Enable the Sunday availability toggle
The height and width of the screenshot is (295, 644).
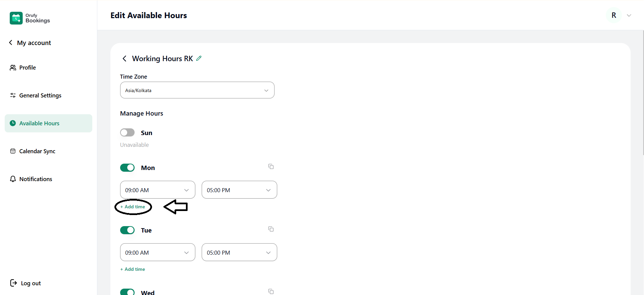point(128,133)
